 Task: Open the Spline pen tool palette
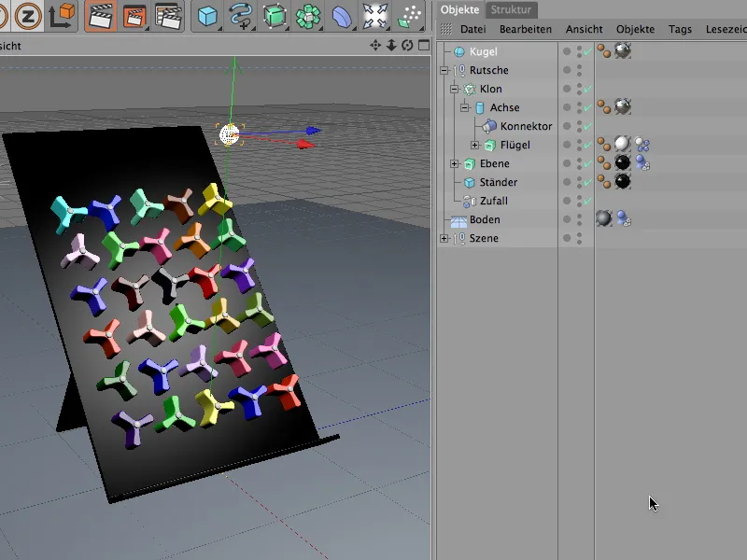[x=241, y=16]
